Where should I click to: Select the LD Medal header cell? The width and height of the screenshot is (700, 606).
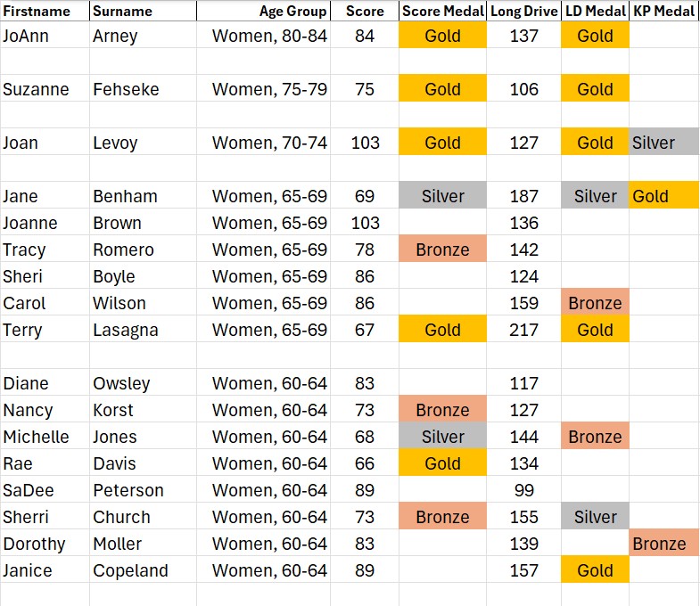click(x=595, y=12)
